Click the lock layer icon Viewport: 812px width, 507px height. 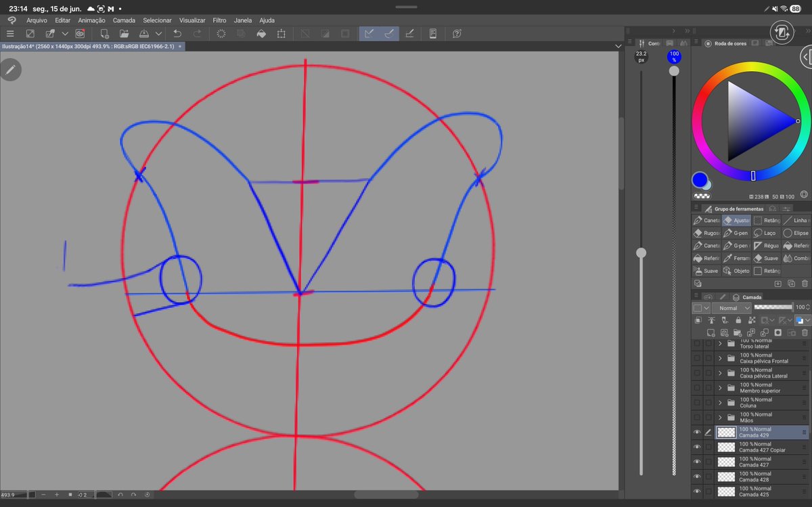[738, 320]
